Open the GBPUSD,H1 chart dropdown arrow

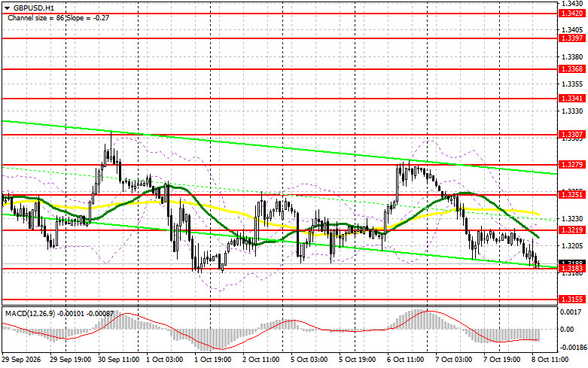(x=7, y=8)
